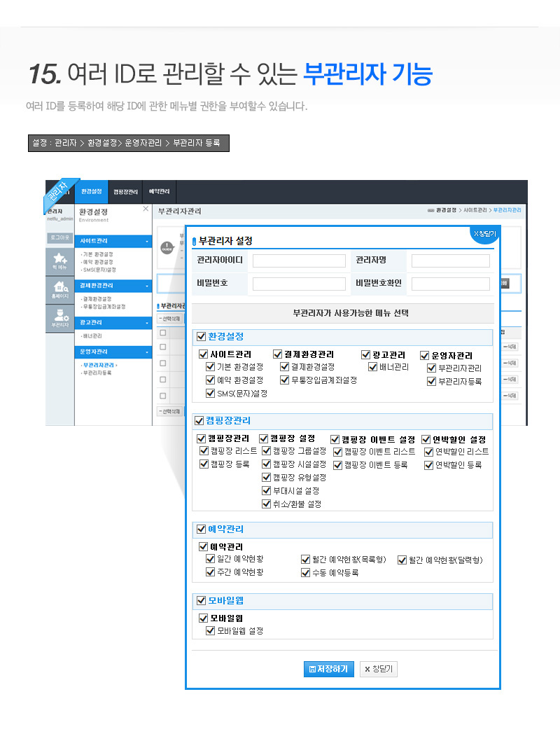Screen dimensions: 560x748
Task: Open SMS(문자)설정 in side menu
Action: pos(99,270)
